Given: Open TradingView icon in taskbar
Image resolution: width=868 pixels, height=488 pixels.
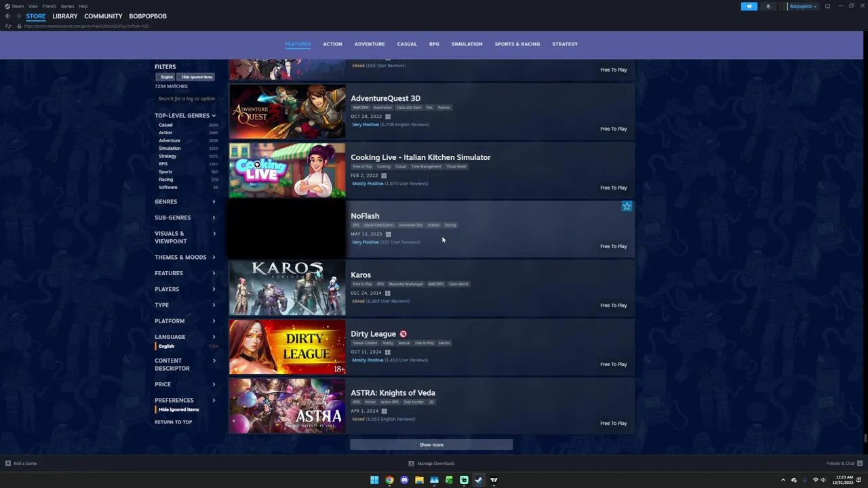Looking at the screenshot, I should pyautogui.click(x=494, y=480).
